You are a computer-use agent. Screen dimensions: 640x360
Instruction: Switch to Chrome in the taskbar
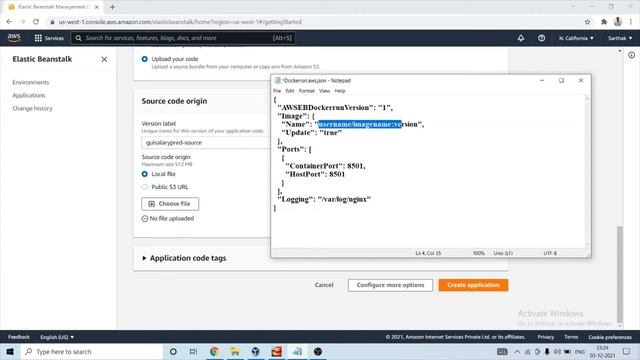point(214,351)
